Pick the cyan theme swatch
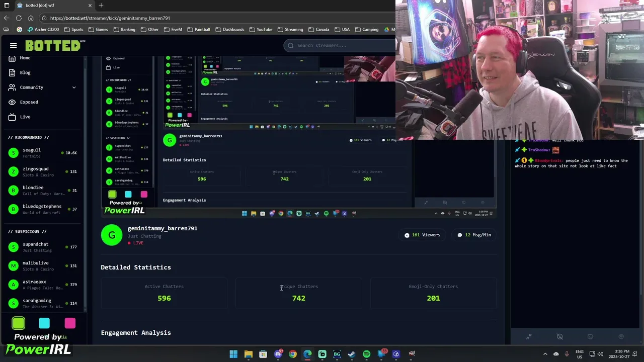Viewport: 644px width, 362px height. coord(44,323)
